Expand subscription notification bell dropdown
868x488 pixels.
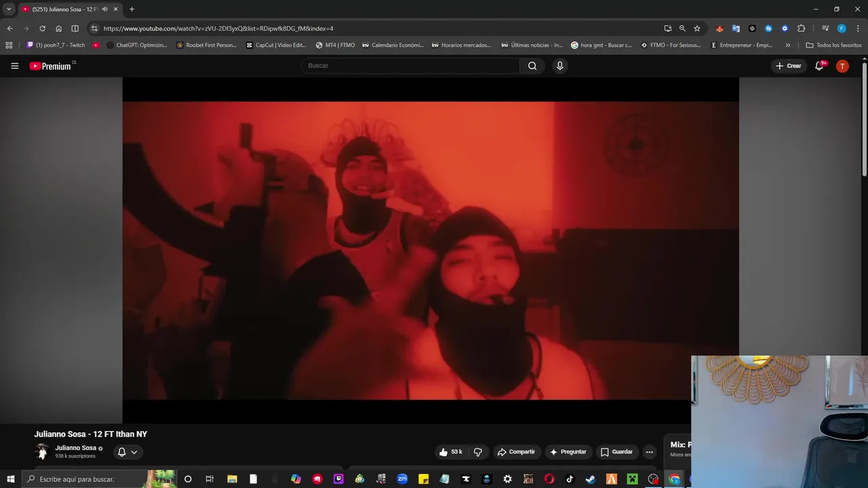point(127,452)
